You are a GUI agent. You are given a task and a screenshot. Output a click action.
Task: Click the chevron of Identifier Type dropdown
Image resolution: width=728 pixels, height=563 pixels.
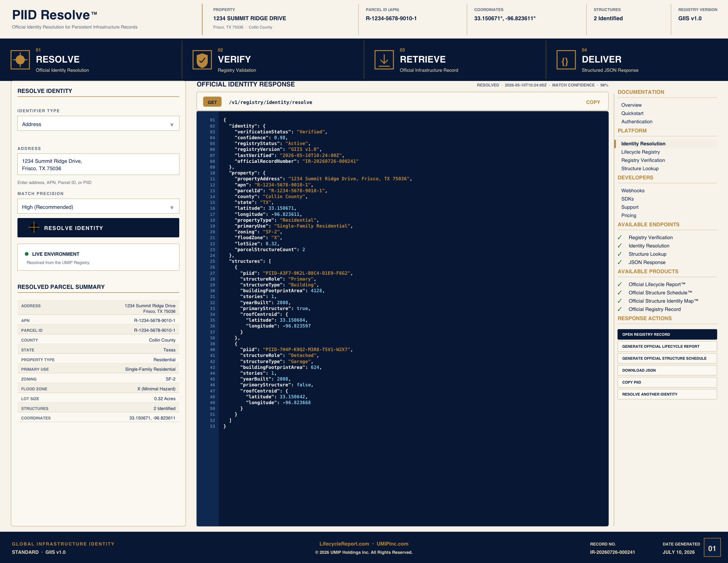(172, 125)
